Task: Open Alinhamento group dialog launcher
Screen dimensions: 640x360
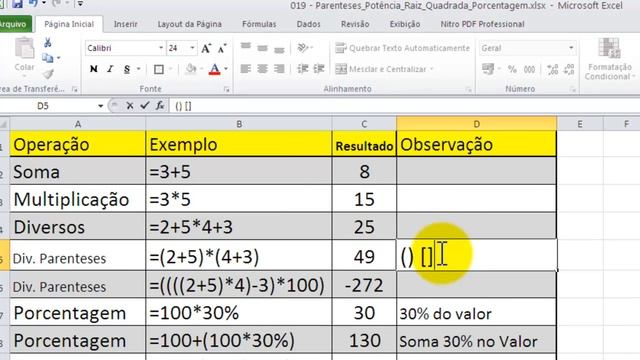Action: [x=469, y=89]
